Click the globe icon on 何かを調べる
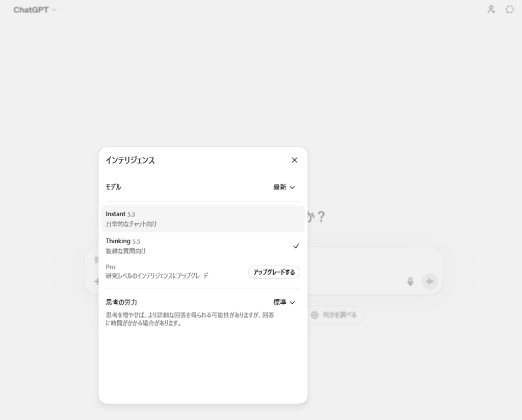522x420 pixels. (x=315, y=315)
